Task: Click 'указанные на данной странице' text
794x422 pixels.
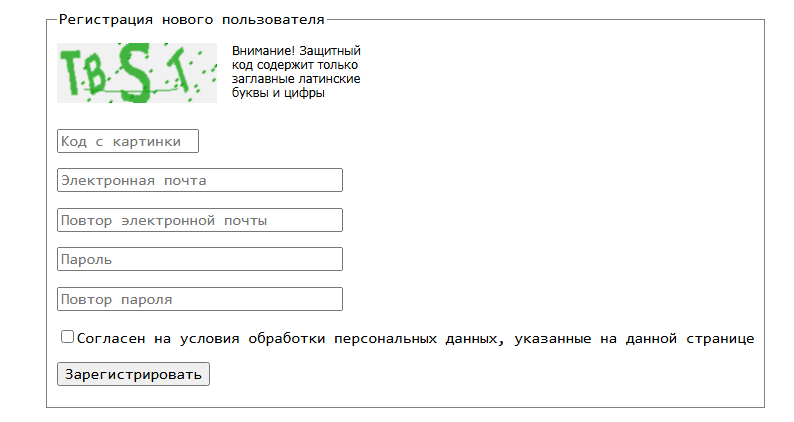Action: point(634,339)
